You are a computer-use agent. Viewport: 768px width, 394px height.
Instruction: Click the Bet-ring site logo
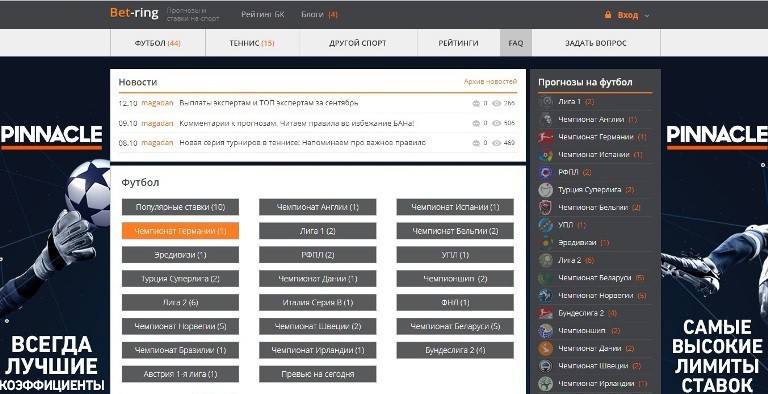coord(134,13)
